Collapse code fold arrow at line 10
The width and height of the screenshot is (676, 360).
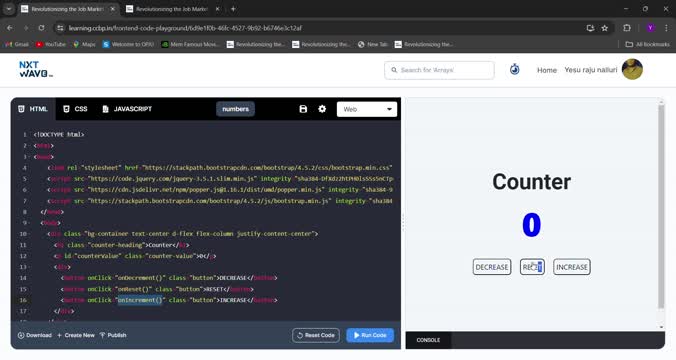[x=28, y=234]
